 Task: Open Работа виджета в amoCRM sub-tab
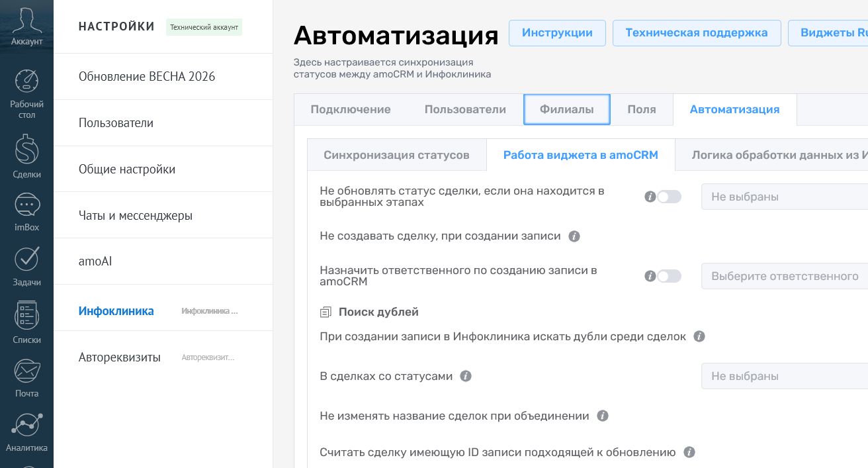click(580, 155)
